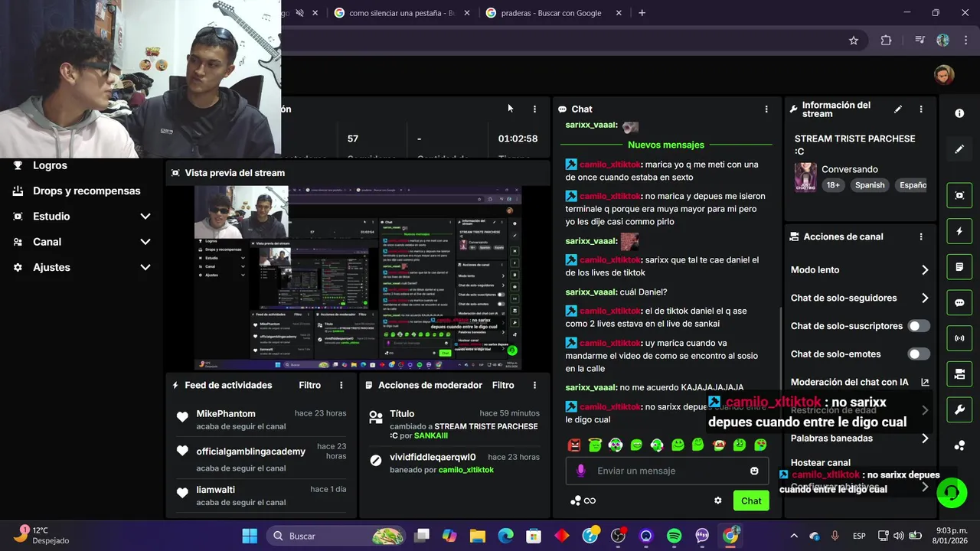Toggle Chat de solo-suscriptores switch

tap(919, 326)
